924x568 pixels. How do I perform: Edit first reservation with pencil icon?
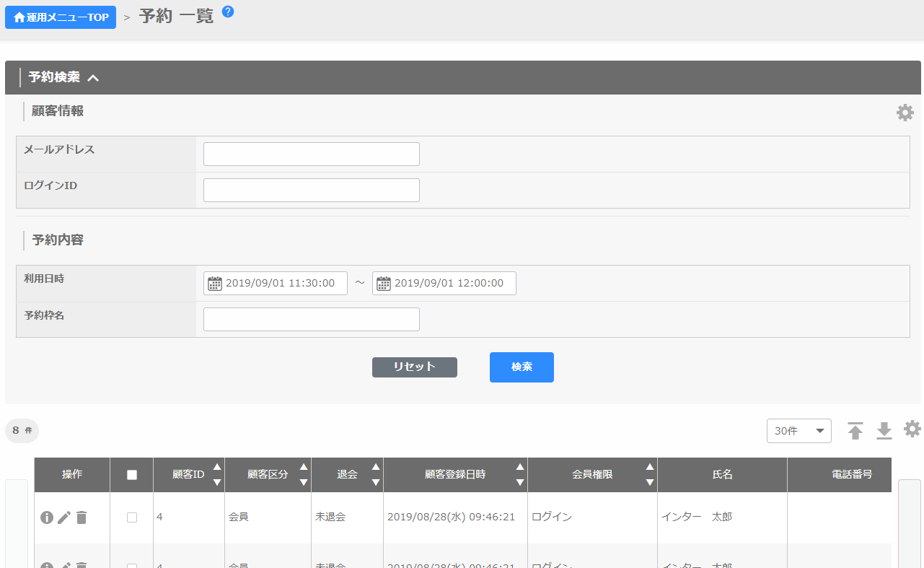pos(64,517)
